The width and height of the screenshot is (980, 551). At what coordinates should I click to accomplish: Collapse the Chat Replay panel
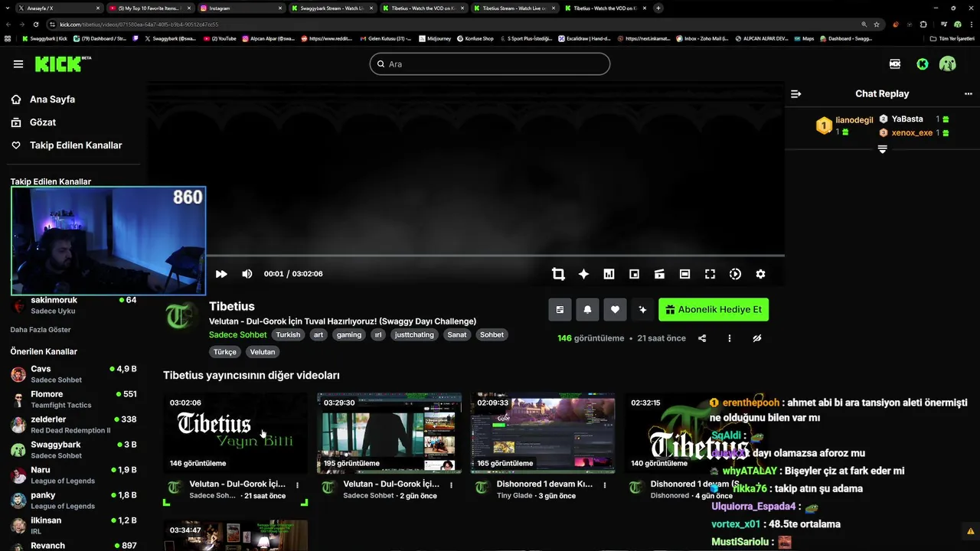[795, 94]
